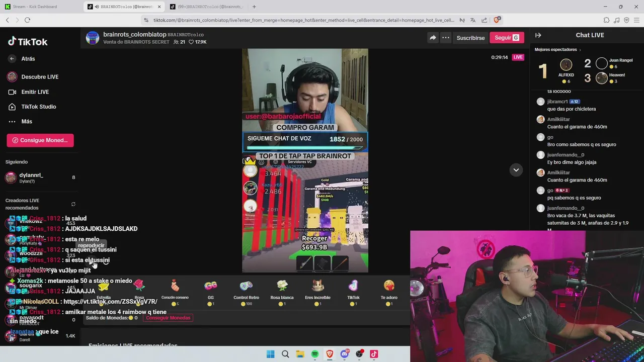Open Spotify from the taskbar
644x362 pixels.
314,354
